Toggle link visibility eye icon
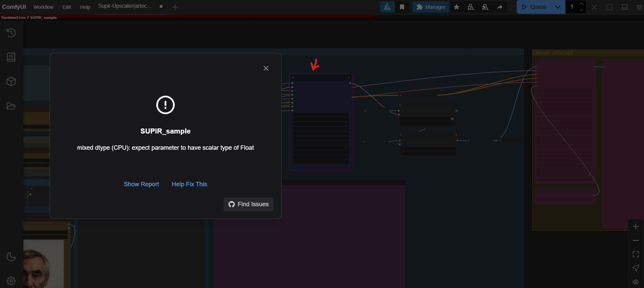 tap(636, 282)
